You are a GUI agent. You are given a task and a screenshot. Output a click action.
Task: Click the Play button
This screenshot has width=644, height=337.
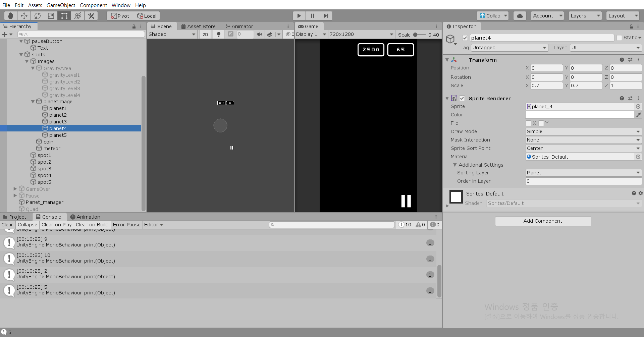pyautogui.click(x=299, y=16)
